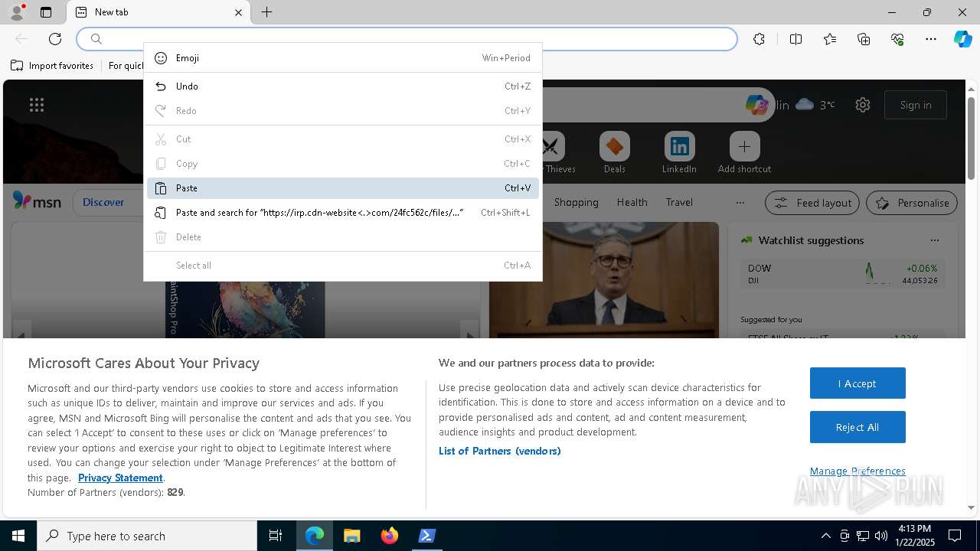Open Discover feed tab

[x=103, y=202]
